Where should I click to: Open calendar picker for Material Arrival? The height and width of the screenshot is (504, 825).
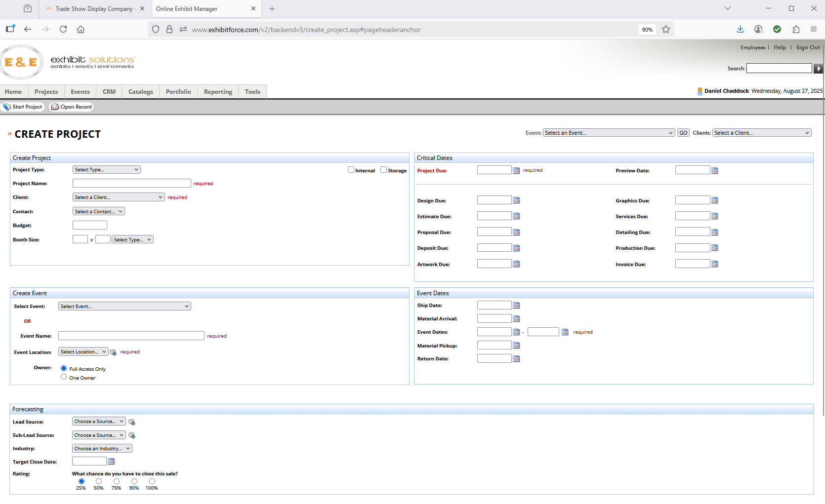pos(516,319)
